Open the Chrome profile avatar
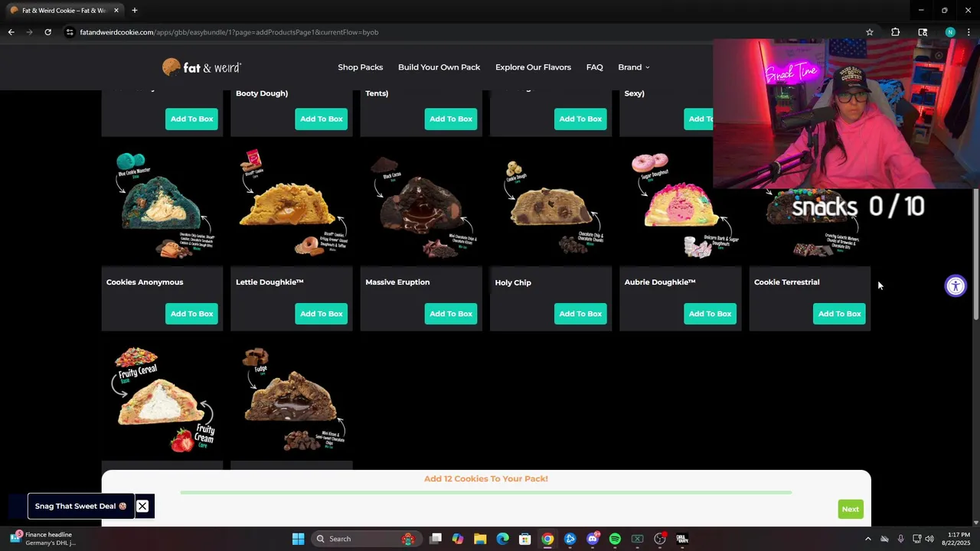 (950, 32)
